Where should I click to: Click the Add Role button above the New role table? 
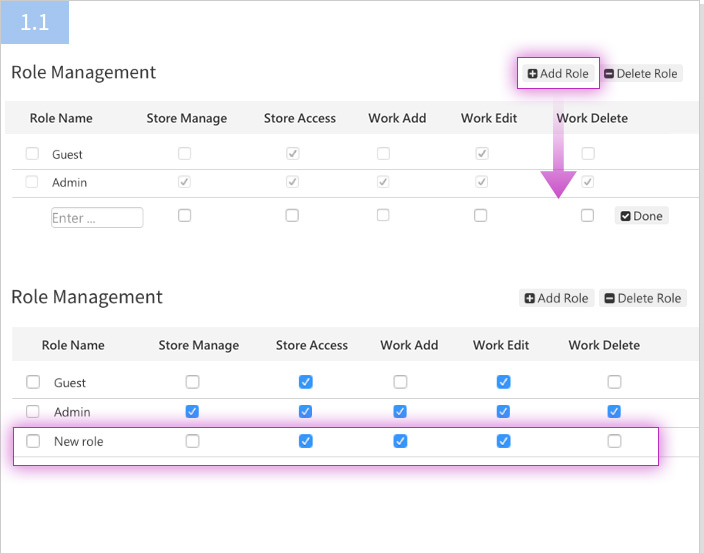coord(556,298)
